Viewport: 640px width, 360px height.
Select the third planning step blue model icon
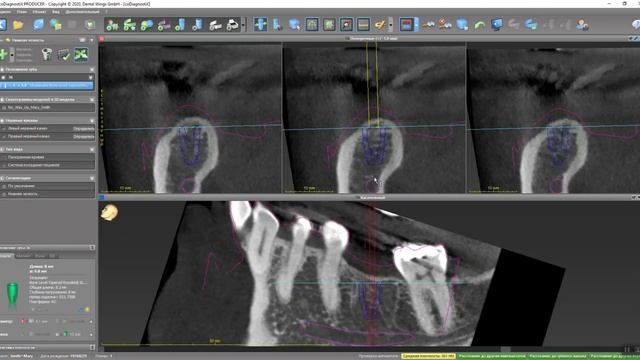(x=147, y=25)
